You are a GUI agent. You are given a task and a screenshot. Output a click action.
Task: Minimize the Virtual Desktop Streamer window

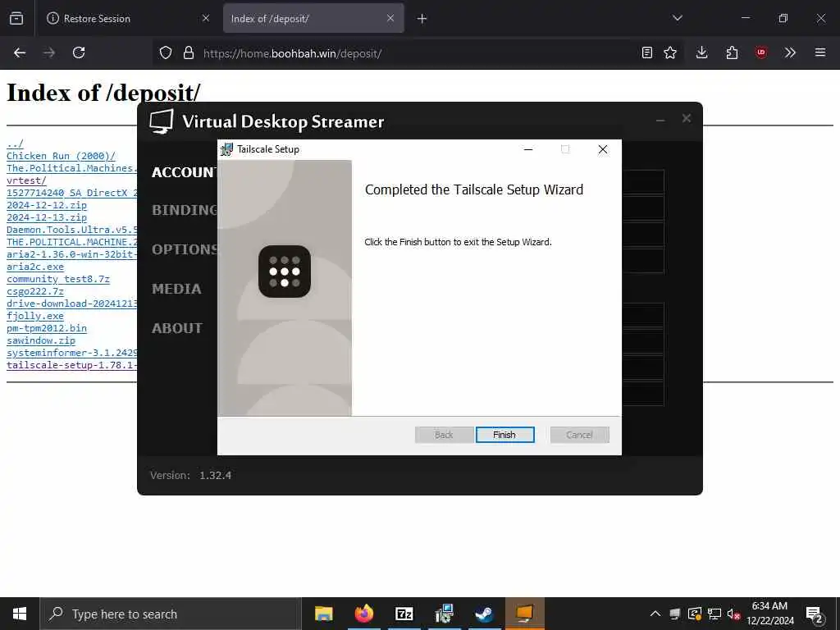click(x=660, y=120)
